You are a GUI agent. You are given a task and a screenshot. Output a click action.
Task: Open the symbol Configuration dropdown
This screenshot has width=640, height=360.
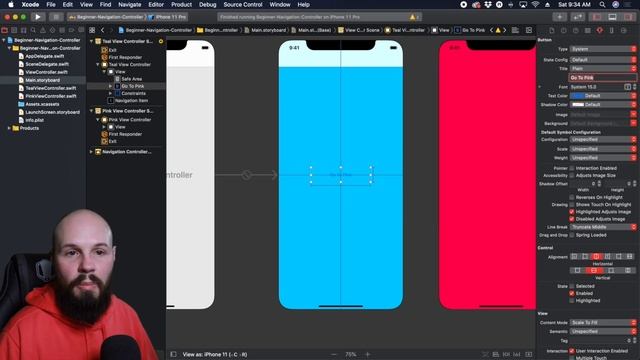click(603, 140)
